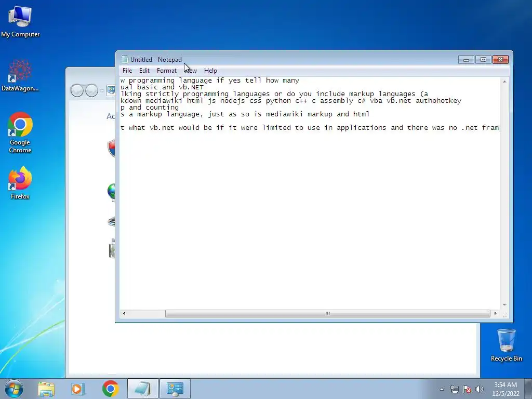Viewport: 532px width, 399px height.
Task: Open the Firefox desktop shortcut
Action: [x=20, y=182]
